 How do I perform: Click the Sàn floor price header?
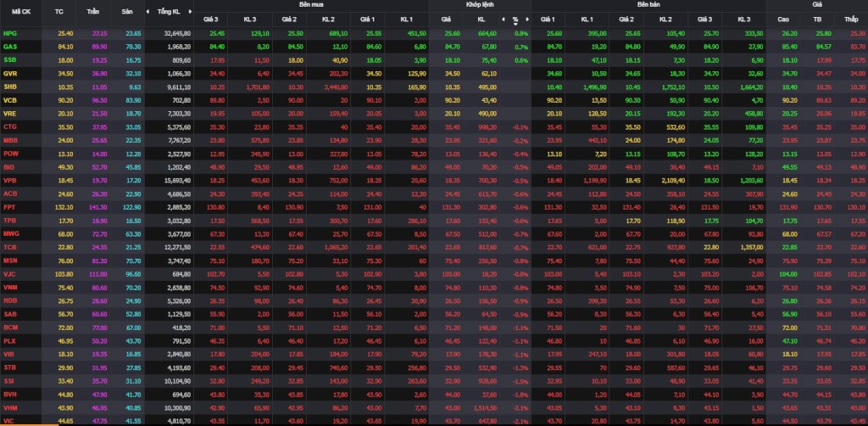pos(126,11)
